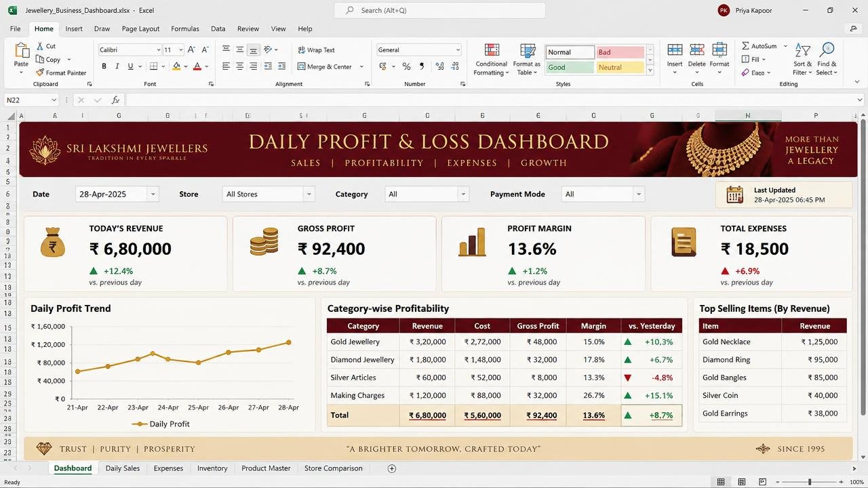Open Sort & Filter menu
The image size is (868, 488).
click(803, 60)
